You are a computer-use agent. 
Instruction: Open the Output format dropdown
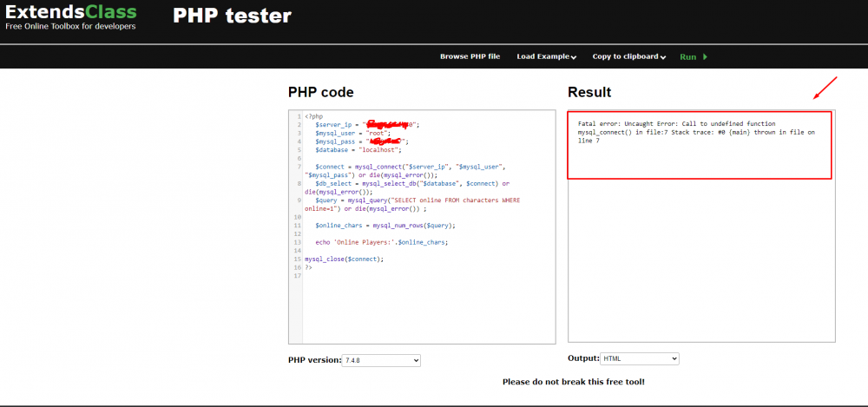[640, 358]
